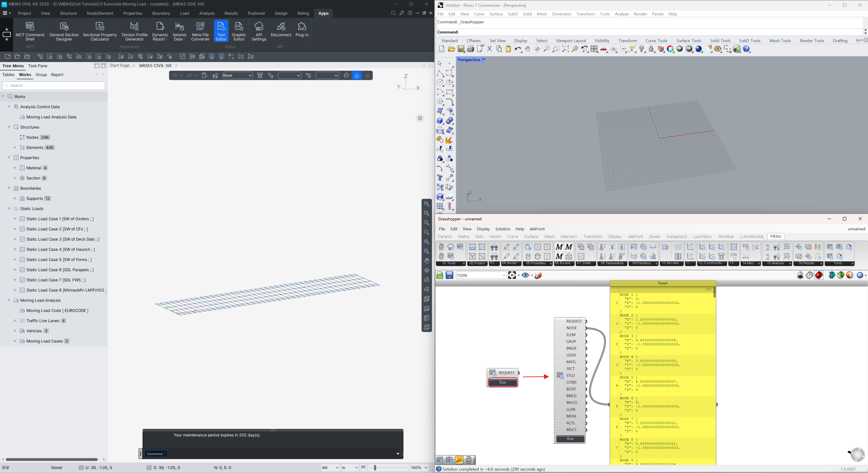This screenshot has width=868, height=473.
Task: Select Moving Load Code [EUROCODE]
Action: tap(57, 310)
